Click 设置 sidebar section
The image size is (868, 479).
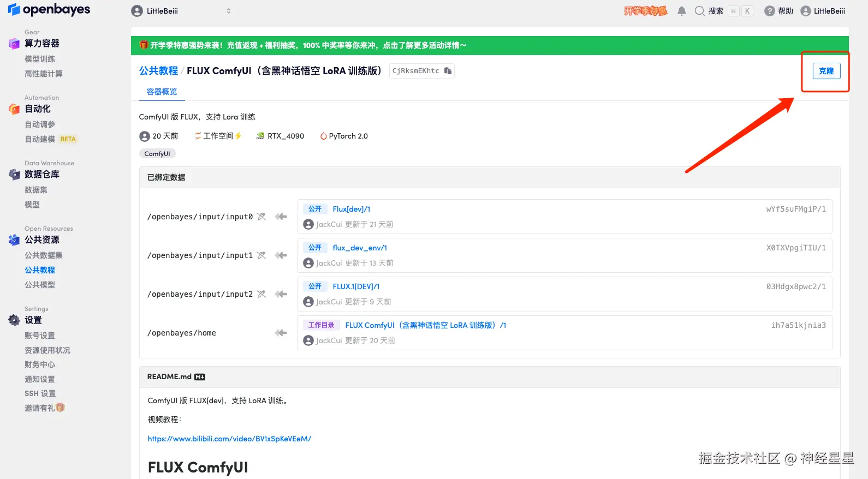point(33,320)
